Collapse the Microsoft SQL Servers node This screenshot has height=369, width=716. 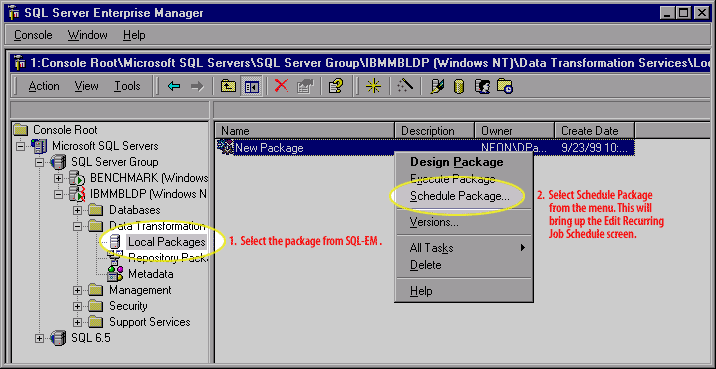pyautogui.click(x=20, y=147)
